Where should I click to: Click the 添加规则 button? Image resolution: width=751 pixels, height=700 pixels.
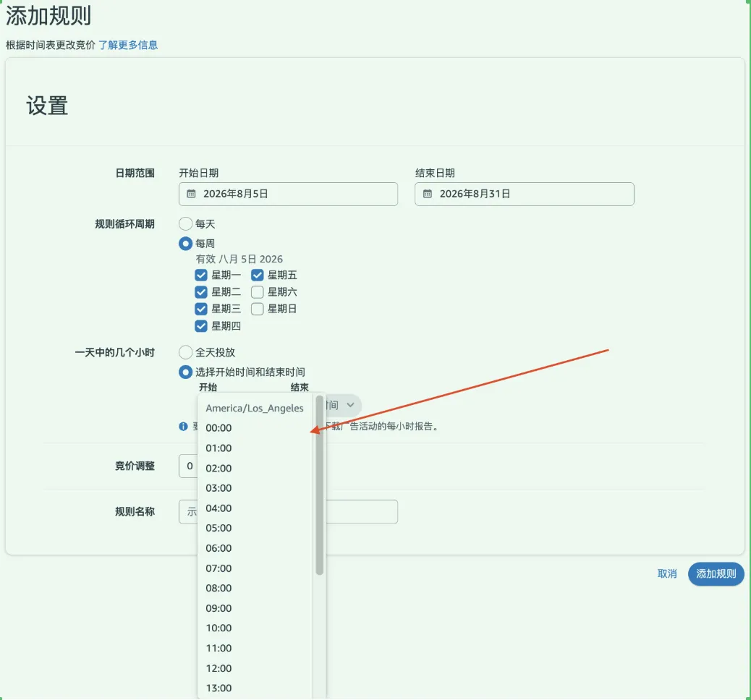[716, 573]
